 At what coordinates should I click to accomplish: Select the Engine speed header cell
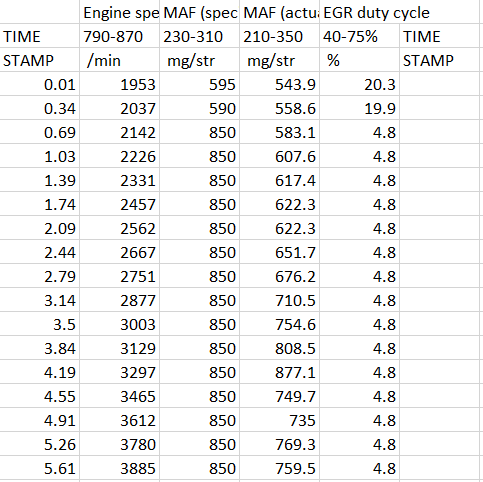coord(120,12)
